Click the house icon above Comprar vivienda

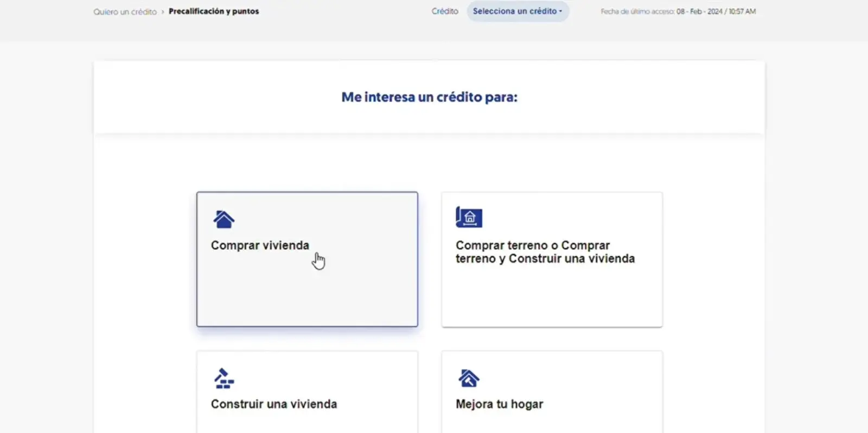click(x=224, y=219)
